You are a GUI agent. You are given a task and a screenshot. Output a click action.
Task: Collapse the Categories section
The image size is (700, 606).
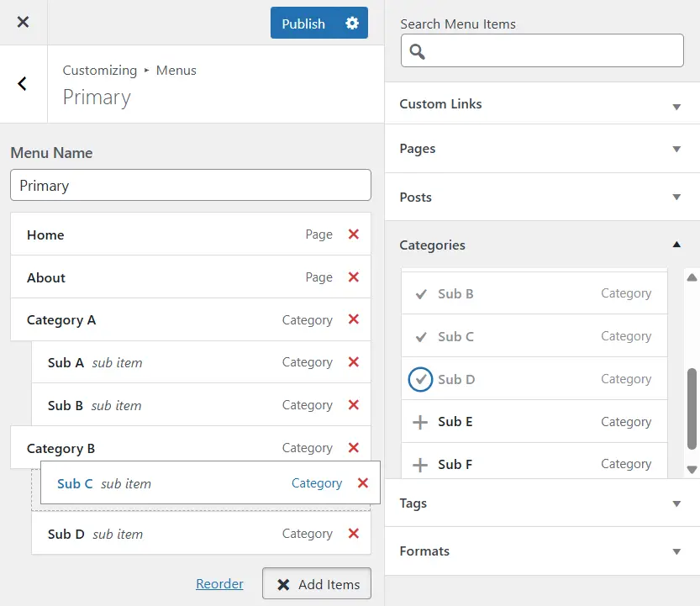[x=676, y=245]
